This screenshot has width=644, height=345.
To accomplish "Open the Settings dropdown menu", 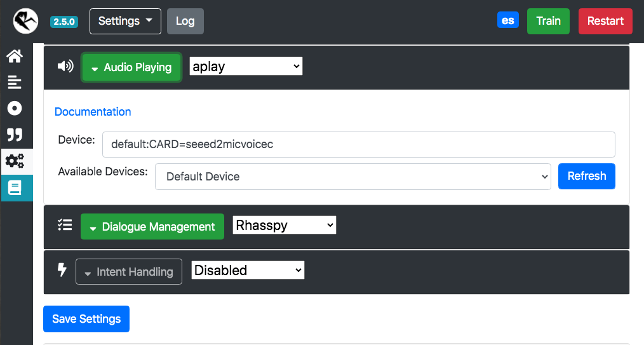I will click(x=125, y=22).
